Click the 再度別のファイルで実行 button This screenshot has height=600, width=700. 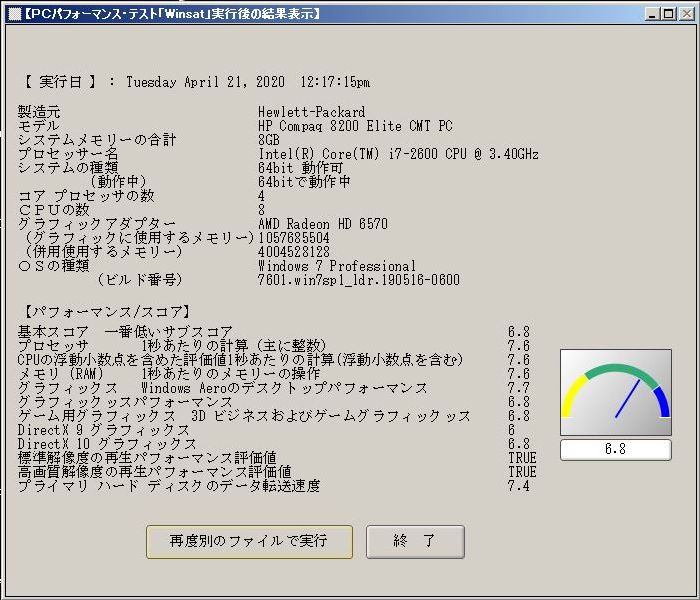point(249,542)
